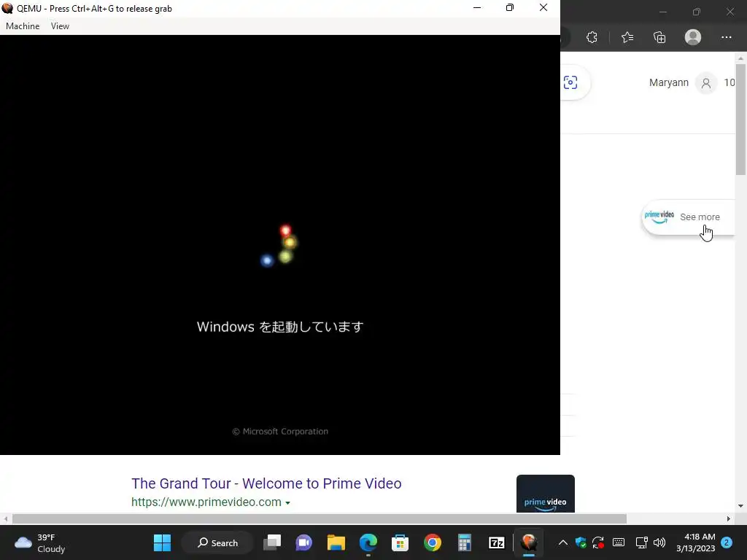
Task: Open The Grand Tour Prime Video link
Action: pos(266,483)
